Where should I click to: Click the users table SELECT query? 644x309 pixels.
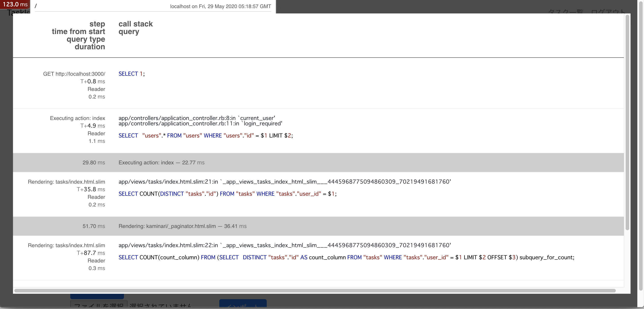coord(205,136)
